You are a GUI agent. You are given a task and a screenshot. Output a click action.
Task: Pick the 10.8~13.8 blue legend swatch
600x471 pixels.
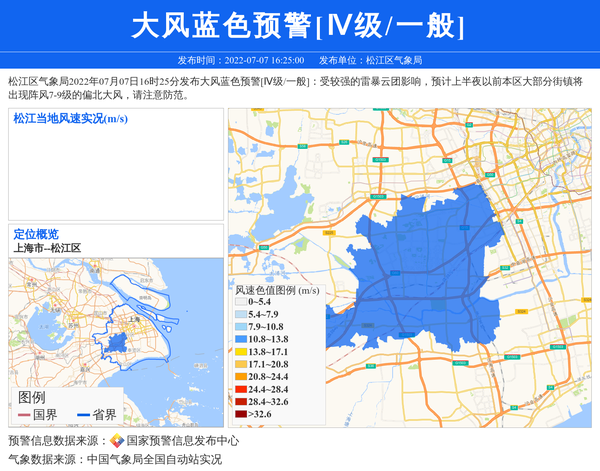(x=240, y=340)
